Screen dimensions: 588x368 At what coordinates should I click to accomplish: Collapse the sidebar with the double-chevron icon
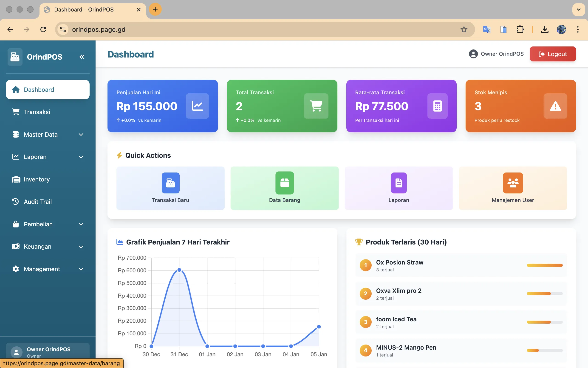[x=82, y=57]
